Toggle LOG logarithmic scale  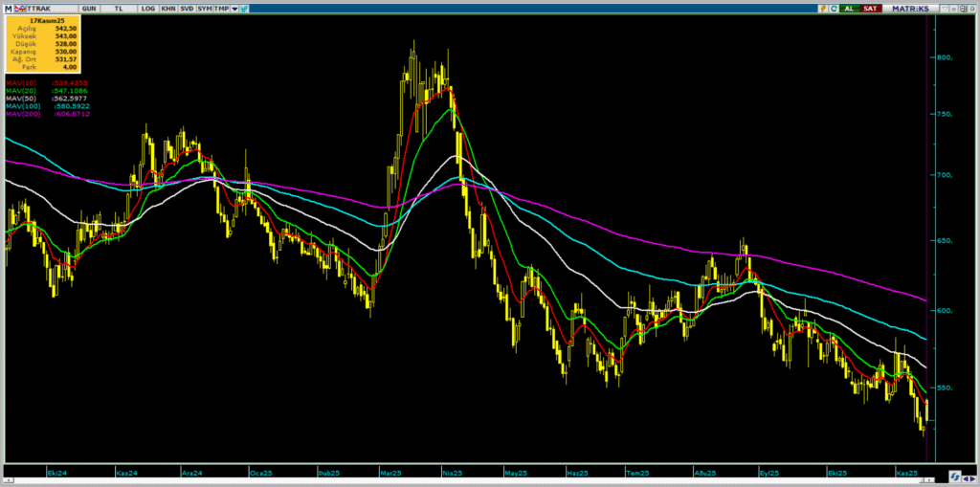pyautogui.click(x=147, y=8)
